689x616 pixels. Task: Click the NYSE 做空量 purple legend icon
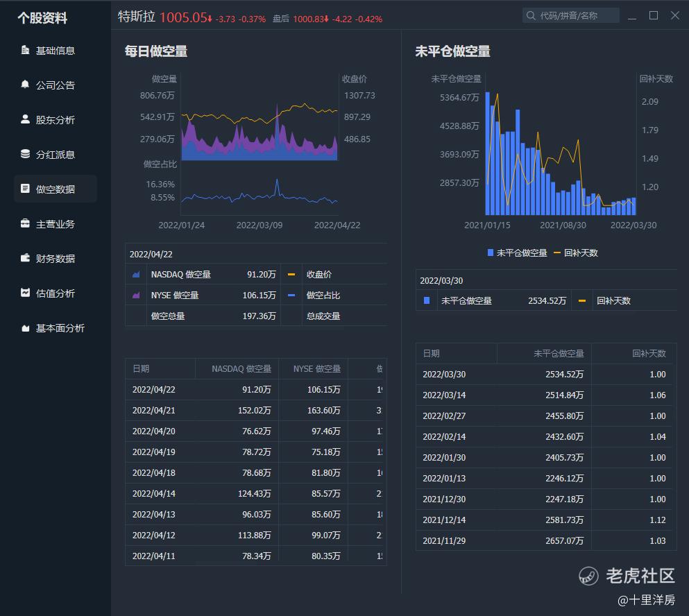[x=136, y=296]
